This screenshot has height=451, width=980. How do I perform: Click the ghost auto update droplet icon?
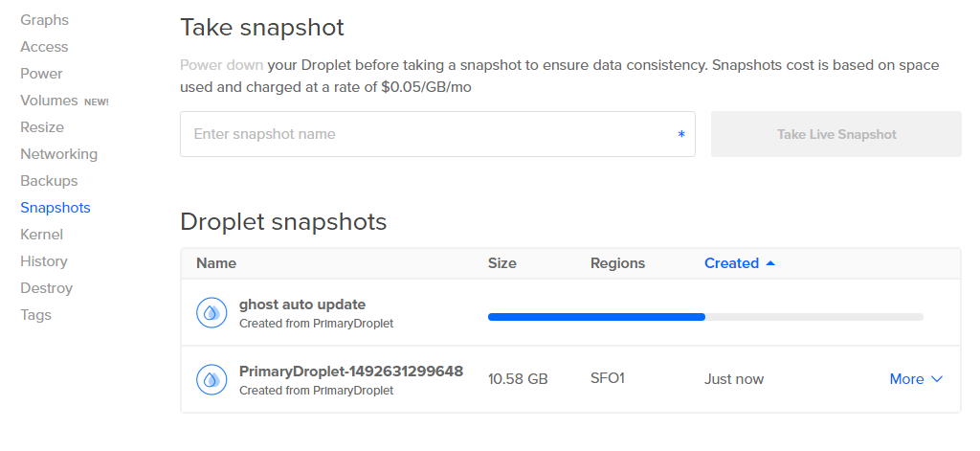pyautogui.click(x=212, y=312)
